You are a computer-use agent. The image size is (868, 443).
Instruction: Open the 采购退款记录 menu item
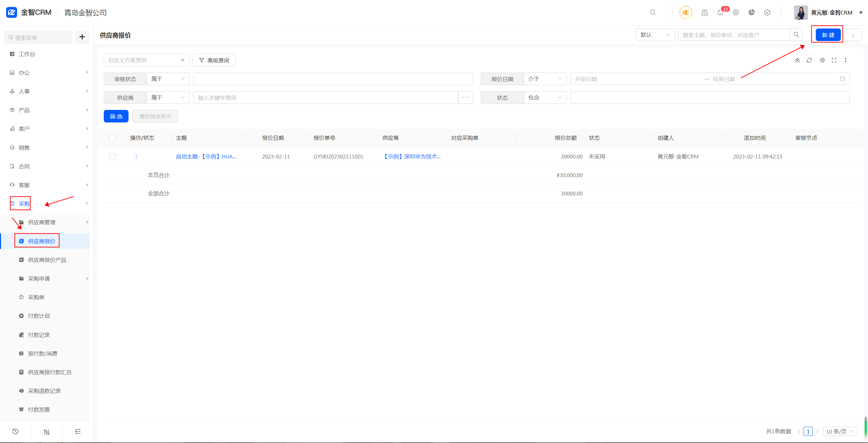[45, 391]
